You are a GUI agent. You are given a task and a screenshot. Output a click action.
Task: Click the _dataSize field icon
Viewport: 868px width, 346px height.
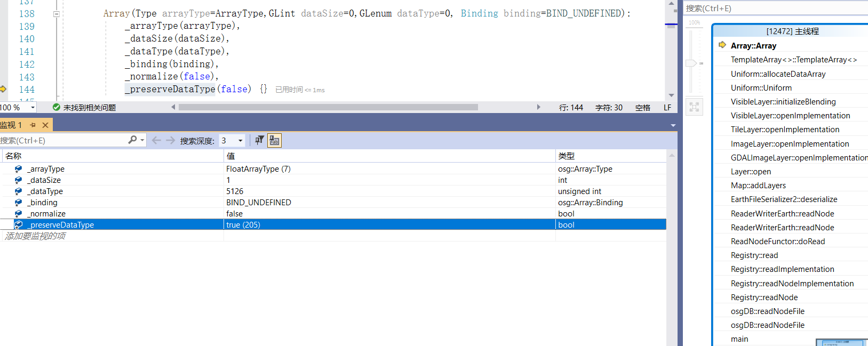pos(18,180)
